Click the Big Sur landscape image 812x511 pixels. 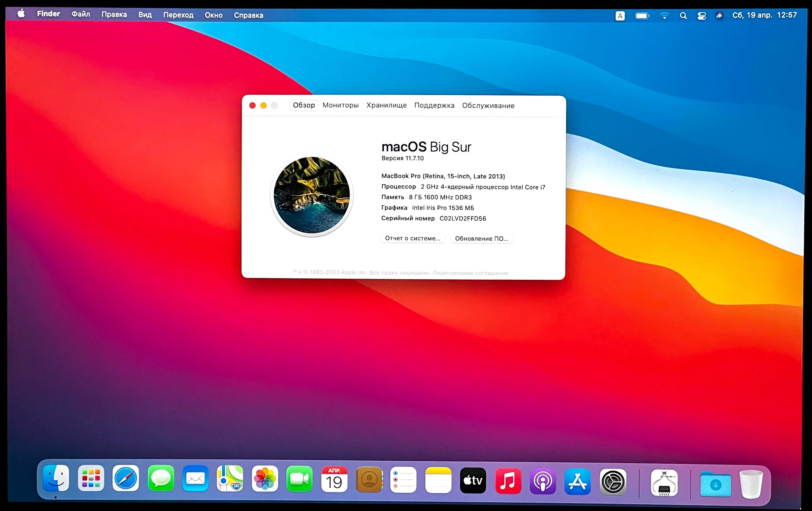tap(312, 195)
